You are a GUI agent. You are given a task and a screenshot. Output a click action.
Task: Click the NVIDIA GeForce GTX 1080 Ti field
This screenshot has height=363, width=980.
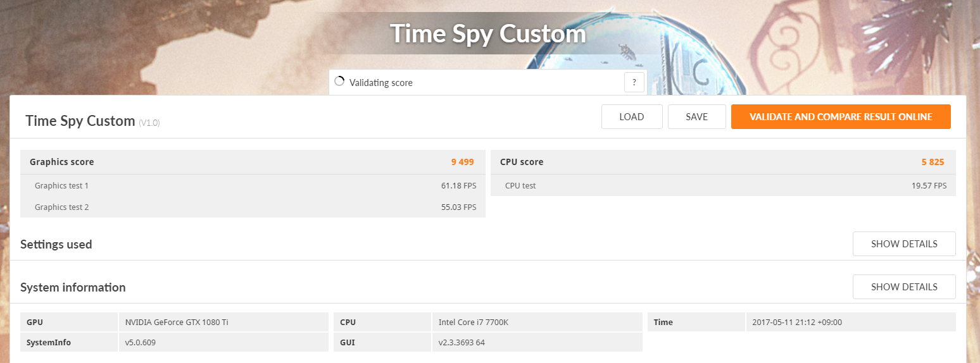click(x=177, y=323)
